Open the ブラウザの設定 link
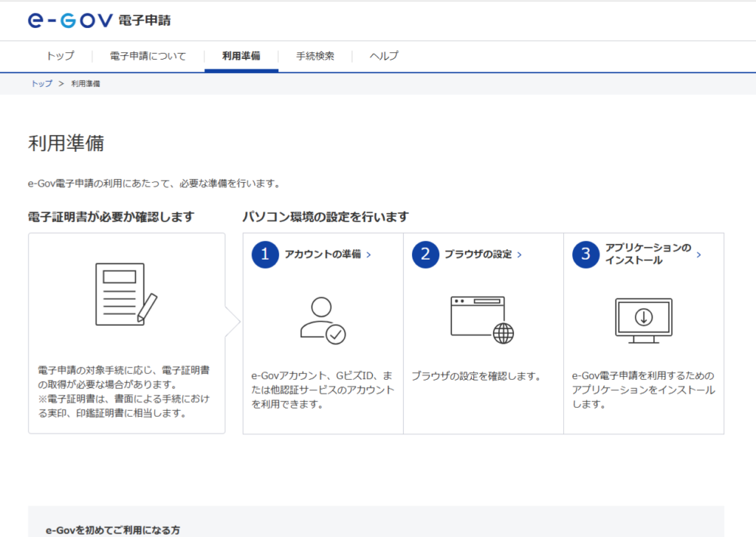The height and width of the screenshot is (537, 756). 478,254
